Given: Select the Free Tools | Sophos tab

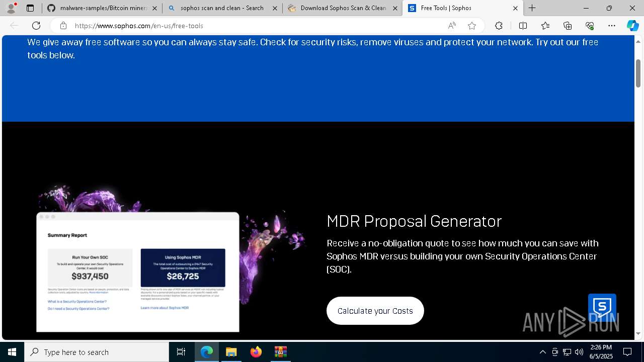Looking at the screenshot, I should 462,8.
